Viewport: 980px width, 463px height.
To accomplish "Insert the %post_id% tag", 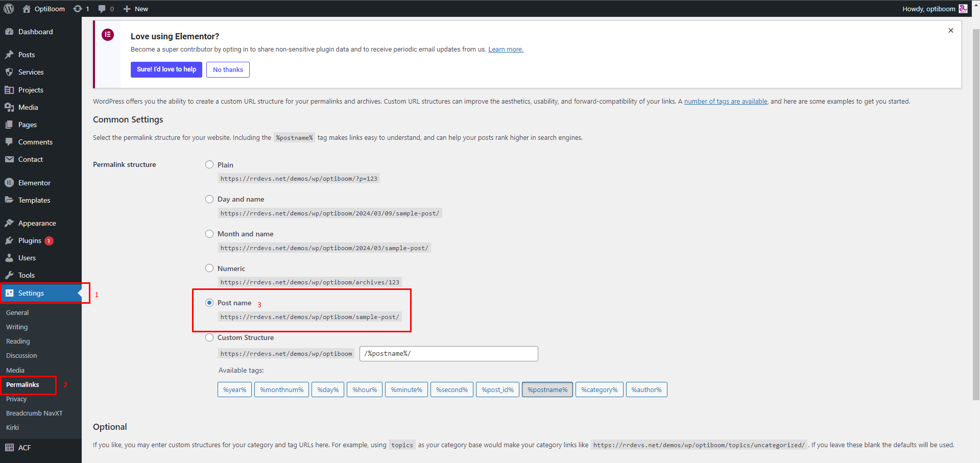I will click(498, 389).
